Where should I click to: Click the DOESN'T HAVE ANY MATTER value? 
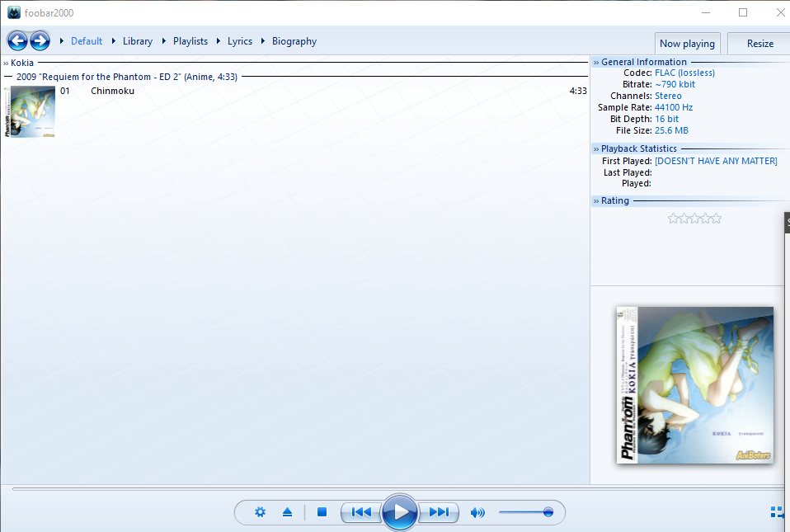[x=716, y=161]
